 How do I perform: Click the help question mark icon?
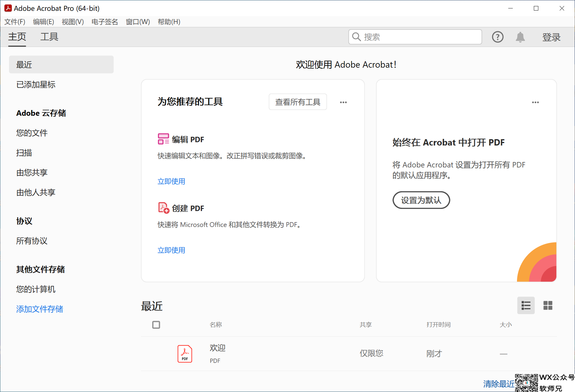point(497,37)
